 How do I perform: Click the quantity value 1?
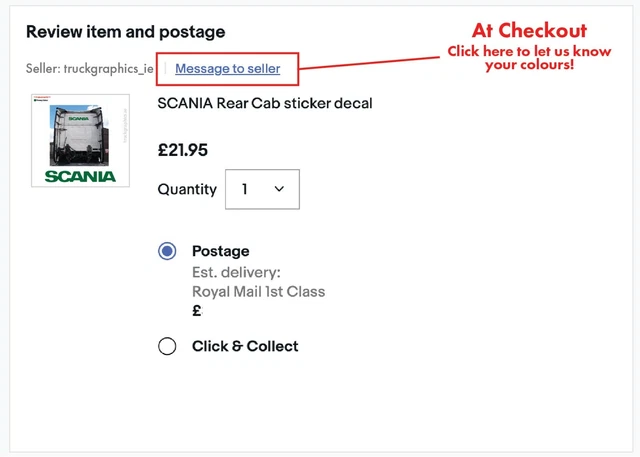click(244, 189)
